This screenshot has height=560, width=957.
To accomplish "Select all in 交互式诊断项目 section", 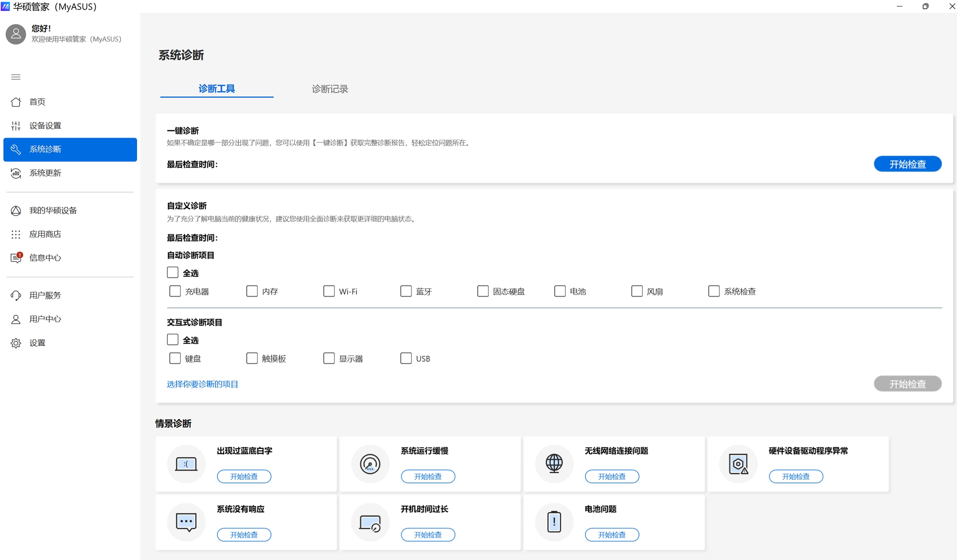I will point(173,340).
